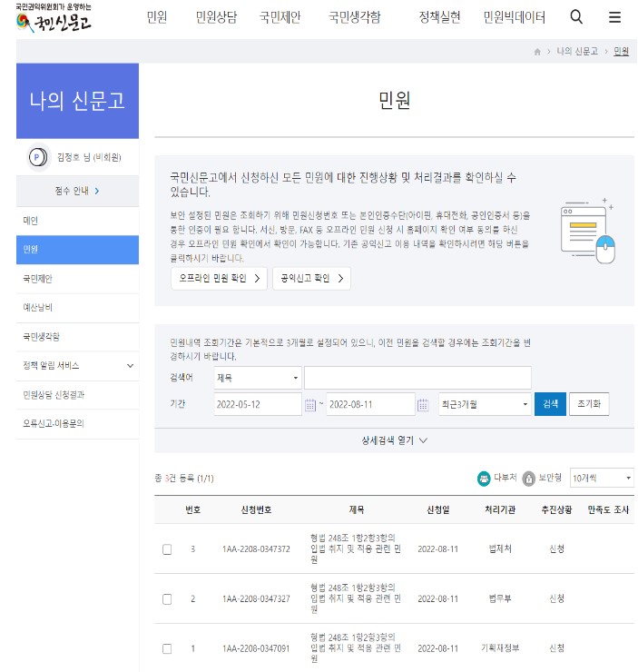638x672 pixels.
Task: Click the 국민신문고 logo
Action: [x=54, y=18]
